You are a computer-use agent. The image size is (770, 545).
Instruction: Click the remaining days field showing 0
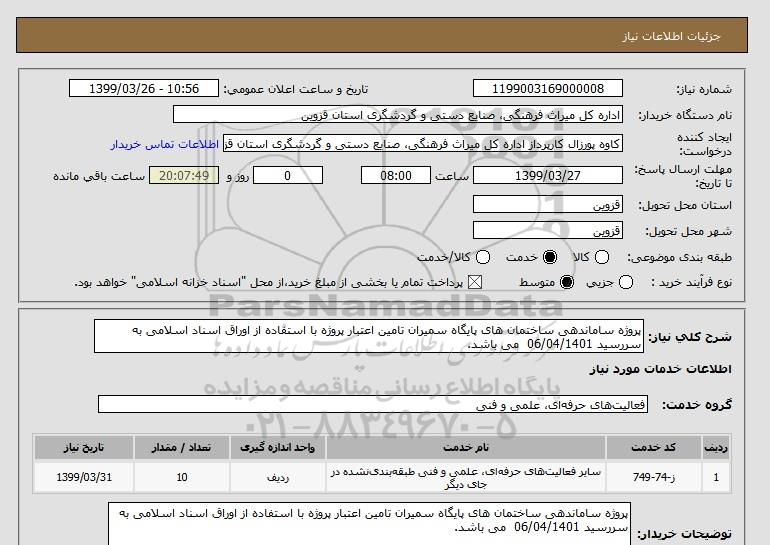pos(288,175)
